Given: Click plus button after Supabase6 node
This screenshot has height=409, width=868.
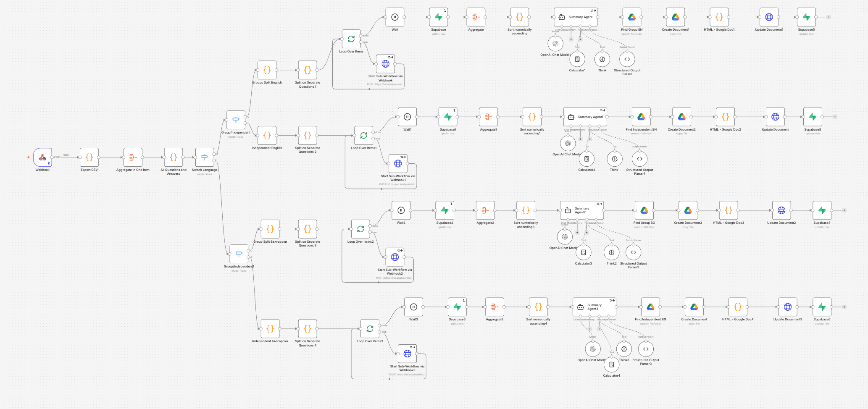Looking at the screenshot, I should click(844, 307).
